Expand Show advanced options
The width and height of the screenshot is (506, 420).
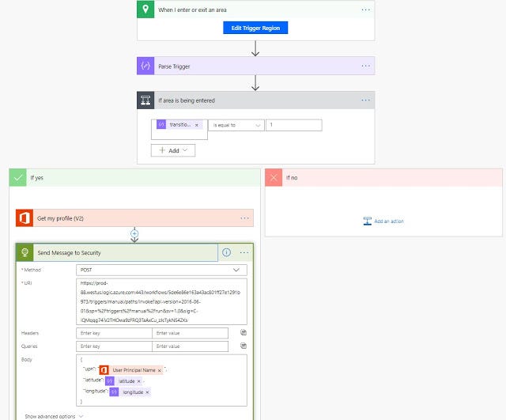click(54, 415)
